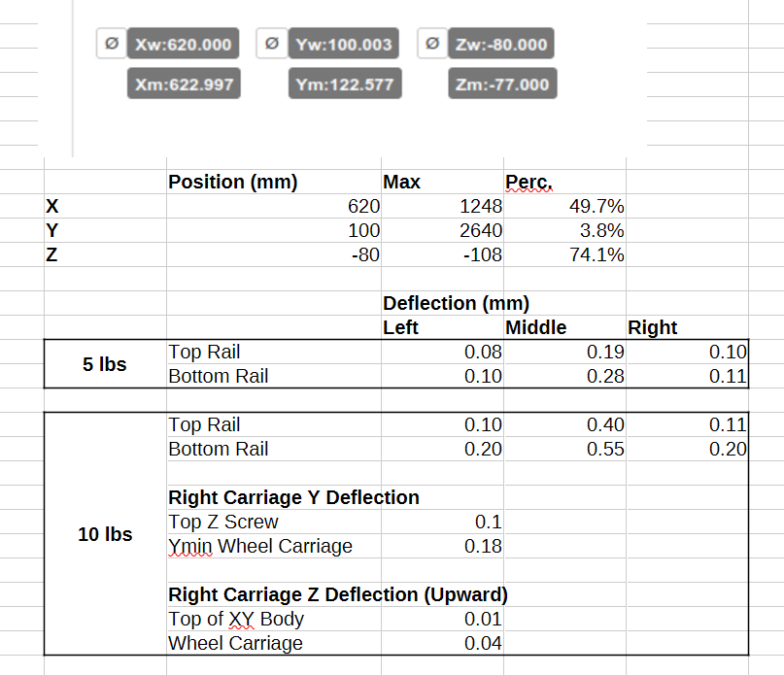
Task: Click the Xw:620.000 work position readout
Action: point(183,45)
